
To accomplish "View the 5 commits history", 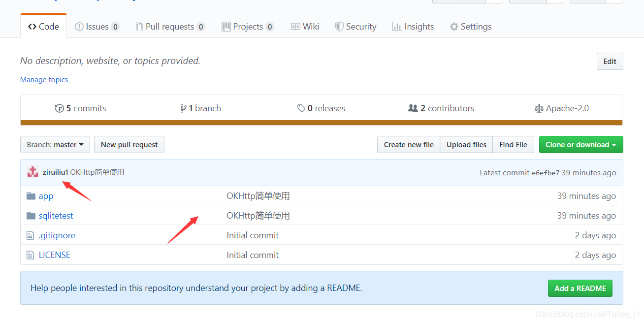I will point(81,108).
